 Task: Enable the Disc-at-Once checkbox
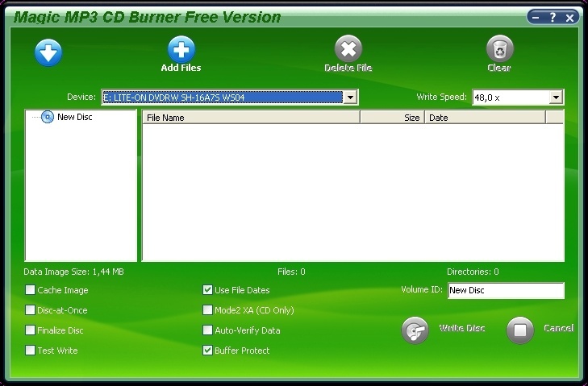(30, 310)
